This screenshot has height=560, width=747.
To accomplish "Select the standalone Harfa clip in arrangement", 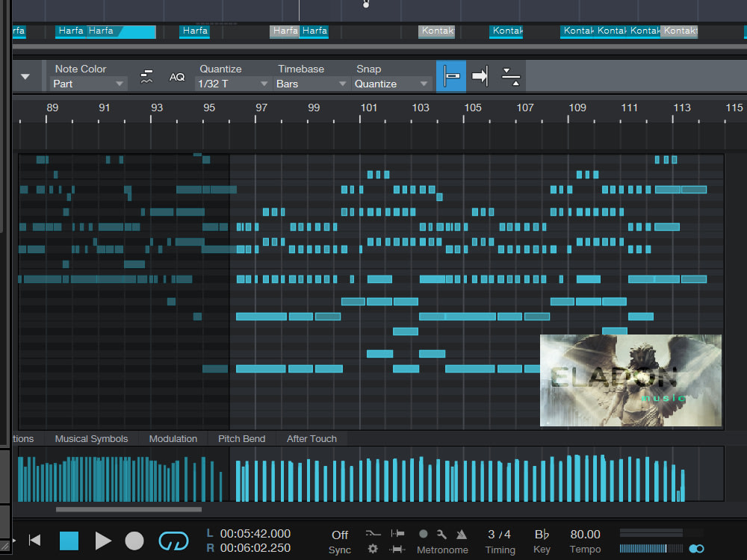I will pos(194,31).
